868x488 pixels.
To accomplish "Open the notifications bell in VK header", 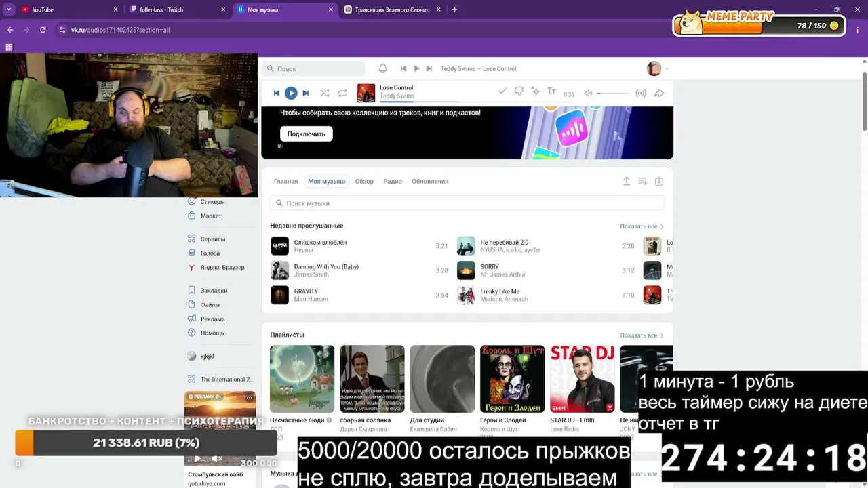I will coord(382,68).
